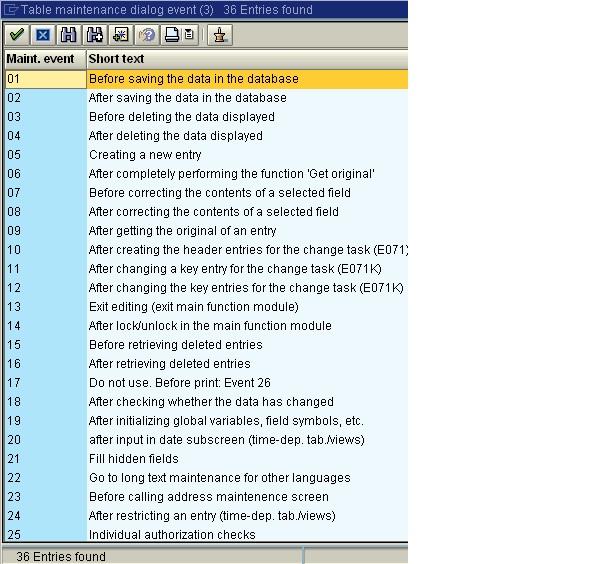Select 'After changing a key entry' row

pyautogui.click(x=248, y=269)
